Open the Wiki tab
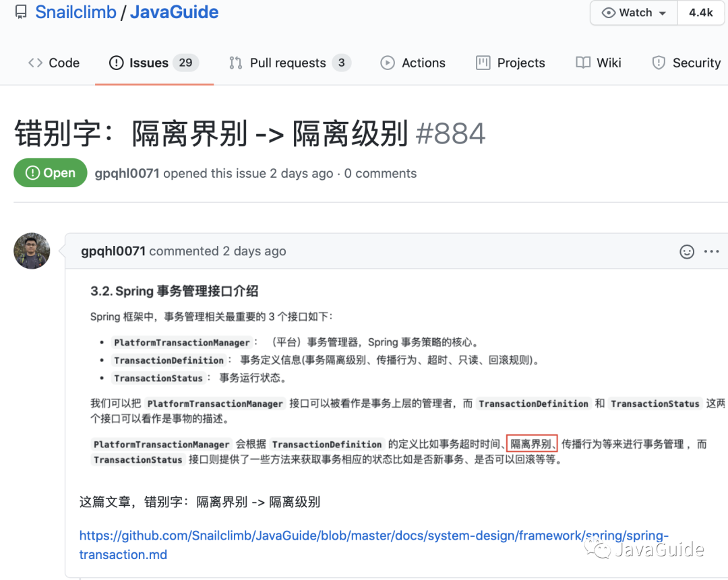728x580 pixels. [x=599, y=63]
